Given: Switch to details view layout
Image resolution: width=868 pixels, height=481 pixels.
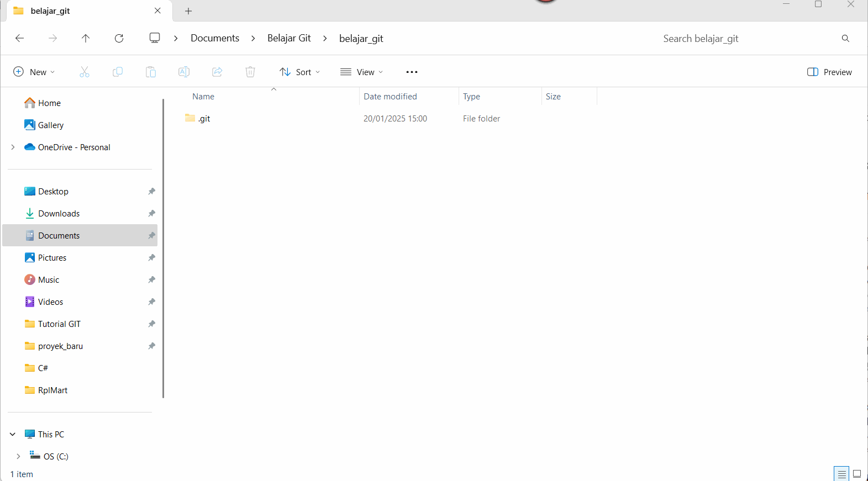Looking at the screenshot, I should coord(841,474).
